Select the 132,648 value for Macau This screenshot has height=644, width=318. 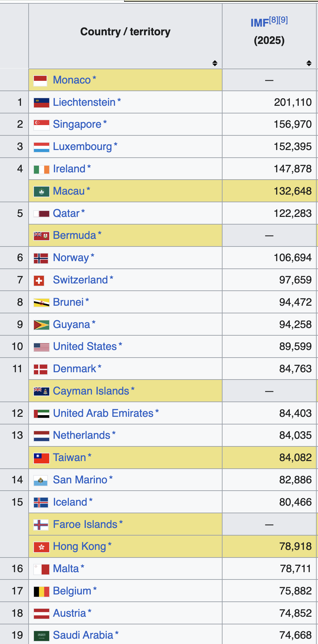point(293,191)
